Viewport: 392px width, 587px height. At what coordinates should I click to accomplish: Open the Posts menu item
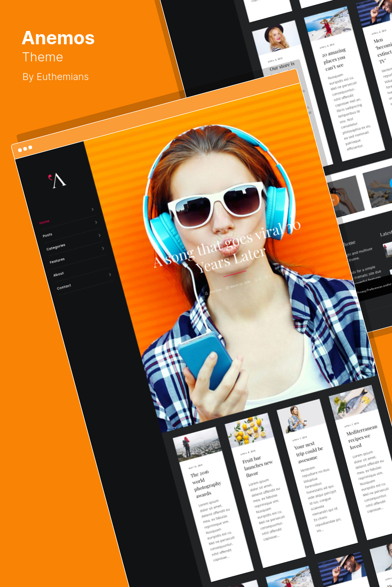pos(47,235)
